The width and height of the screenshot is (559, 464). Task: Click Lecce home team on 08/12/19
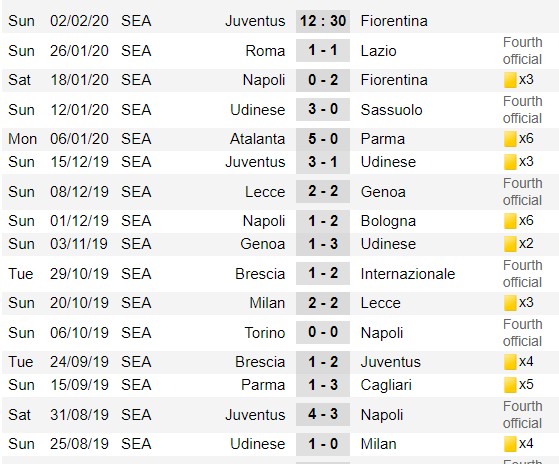[x=265, y=192]
